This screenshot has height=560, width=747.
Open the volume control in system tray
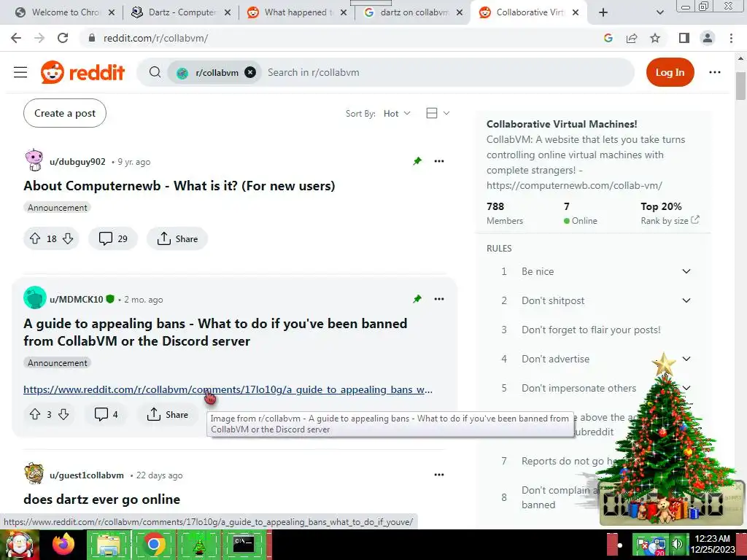point(677,544)
